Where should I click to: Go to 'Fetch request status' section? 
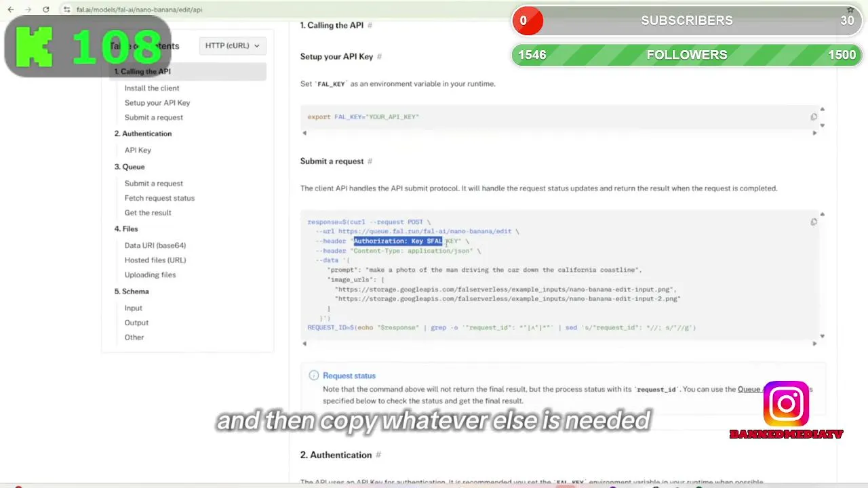(159, 198)
